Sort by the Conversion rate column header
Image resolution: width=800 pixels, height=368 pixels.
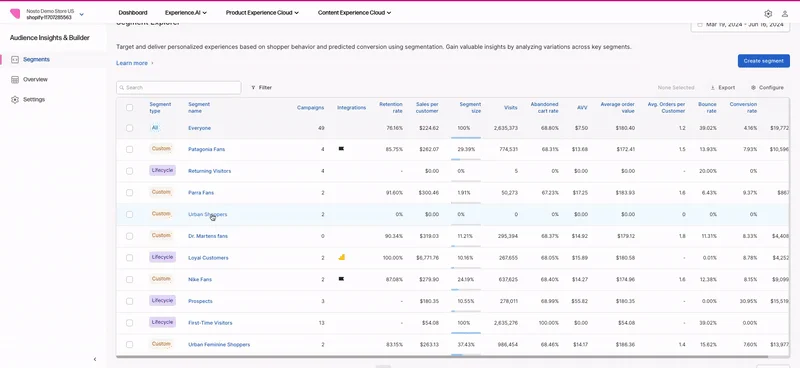(743, 108)
